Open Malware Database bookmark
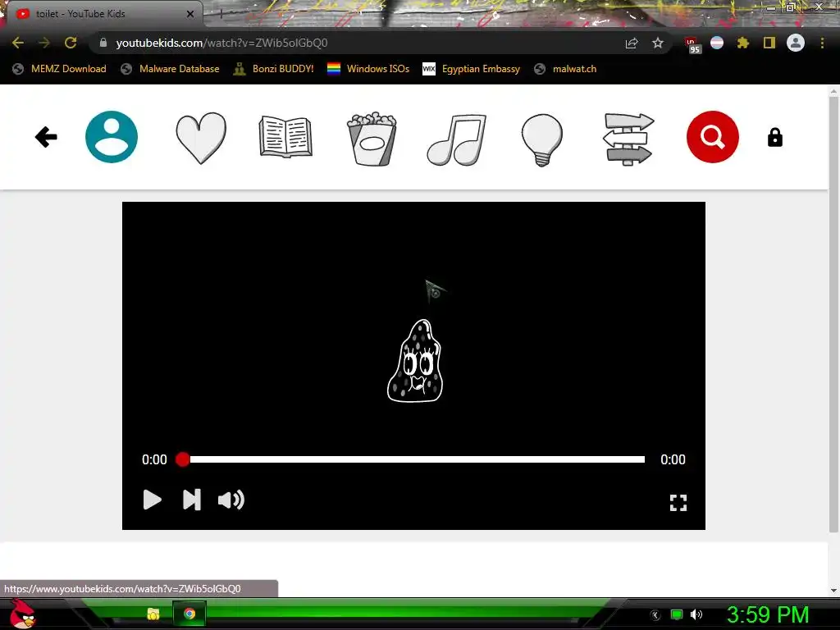 pos(171,69)
